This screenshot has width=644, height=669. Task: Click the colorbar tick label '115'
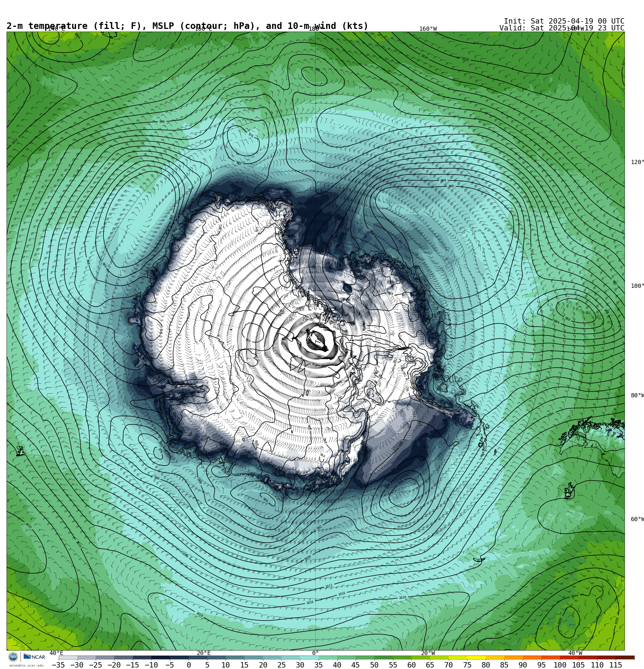pos(616,665)
